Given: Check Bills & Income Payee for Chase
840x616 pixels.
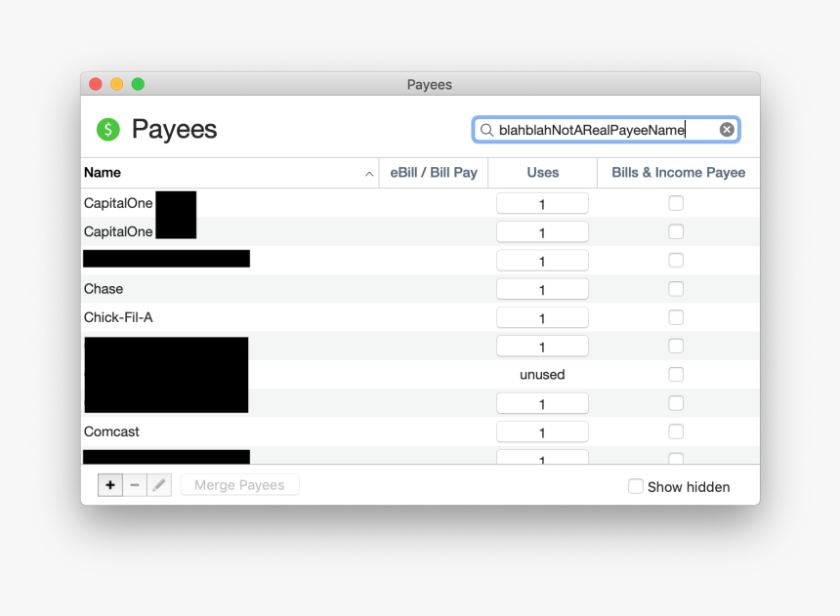Looking at the screenshot, I should click(x=676, y=289).
